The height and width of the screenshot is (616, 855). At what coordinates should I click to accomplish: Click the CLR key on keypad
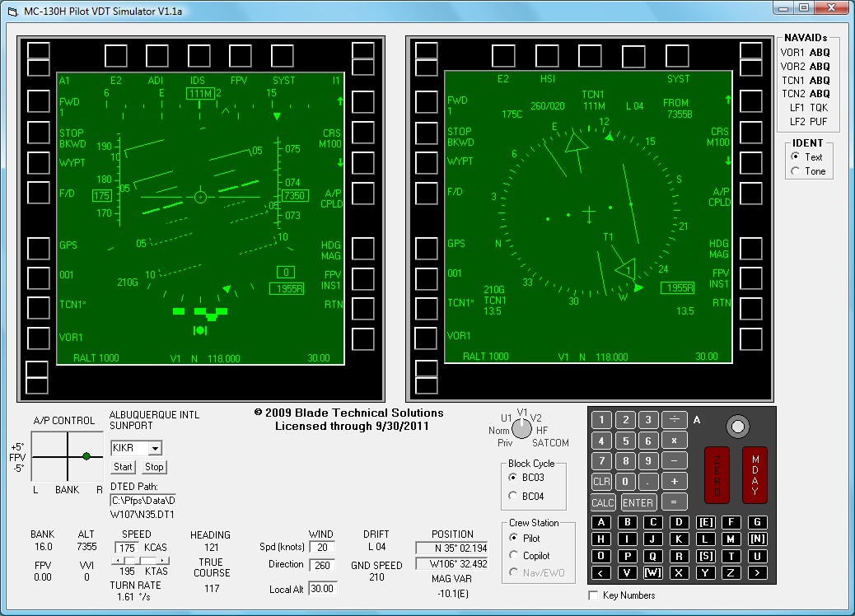pos(601,482)
